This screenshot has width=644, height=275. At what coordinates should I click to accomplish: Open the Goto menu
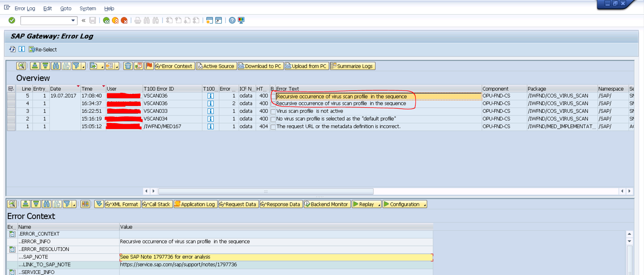pos(66,8)
